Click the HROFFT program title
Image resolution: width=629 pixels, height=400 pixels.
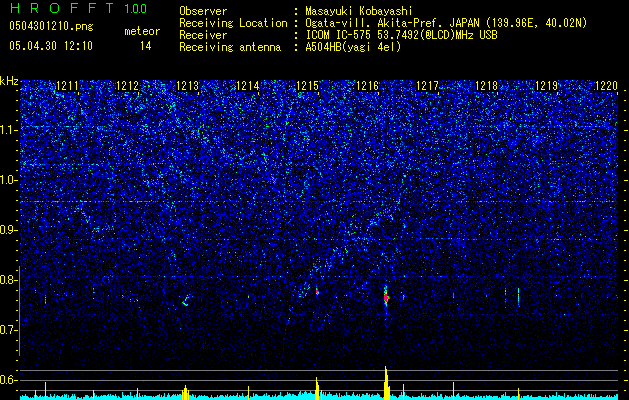[x=62, y=8]
